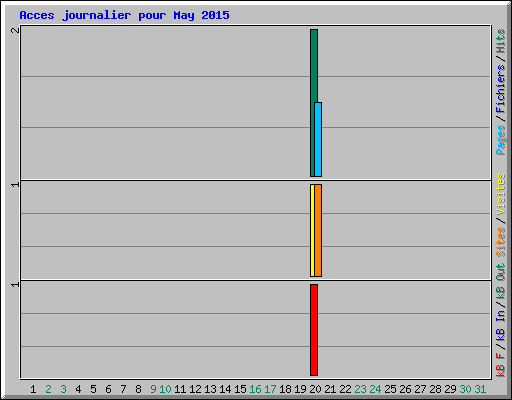The width and height of the screenshot is (512, 400).
Task: Click the 'kB F' legend label
Action: [501, 365]
